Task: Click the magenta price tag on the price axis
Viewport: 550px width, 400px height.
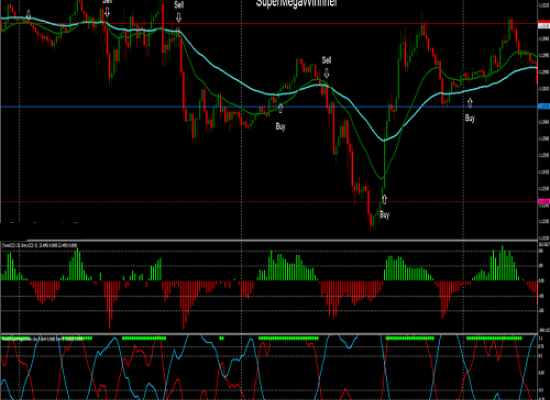Action: (x=544, y=201)
